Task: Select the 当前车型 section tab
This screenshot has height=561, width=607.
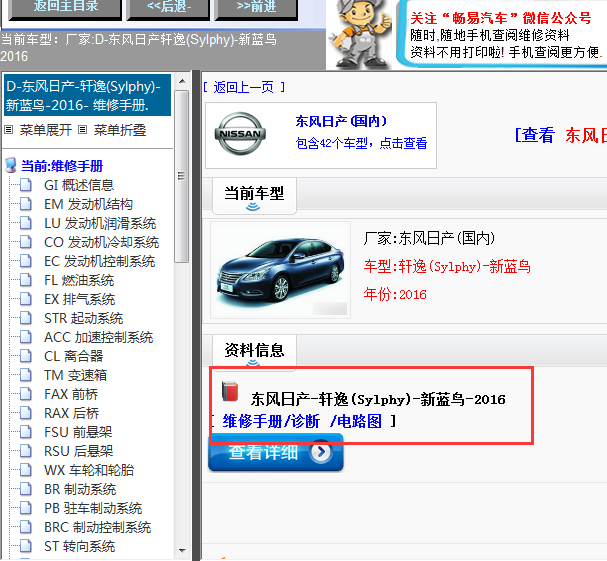Action: [x=254, y=196]
